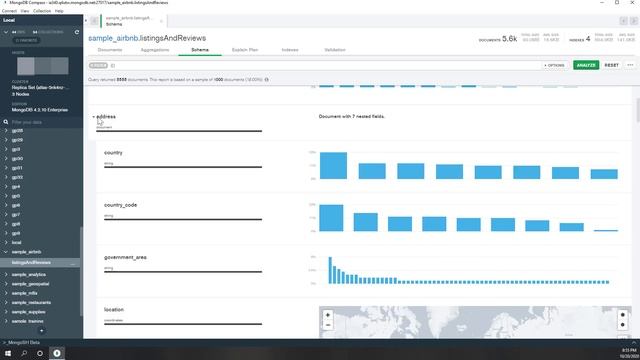This screenshot has width=640, height=360.
Task: Refresh the databases list in sidebar
Action: 77,32
